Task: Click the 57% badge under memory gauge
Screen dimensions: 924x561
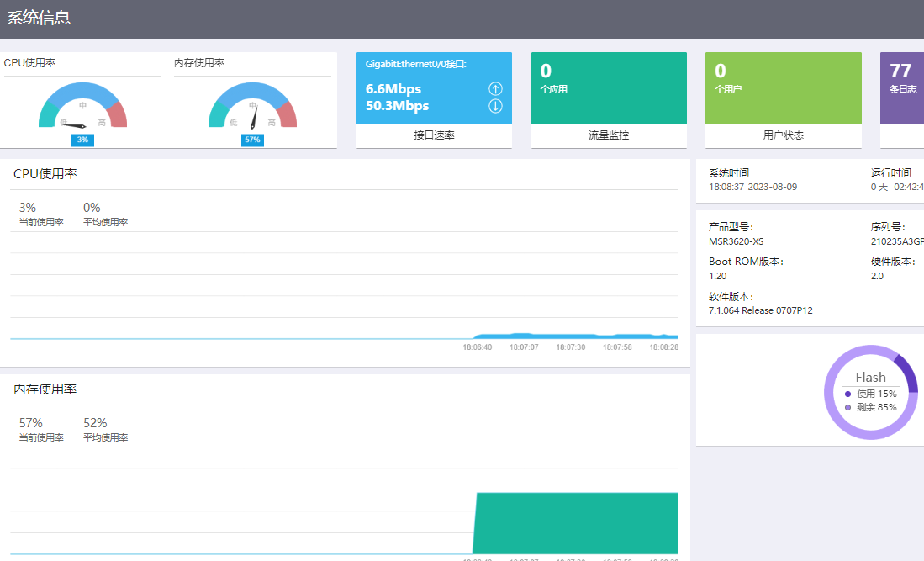Action: [252, 140]
